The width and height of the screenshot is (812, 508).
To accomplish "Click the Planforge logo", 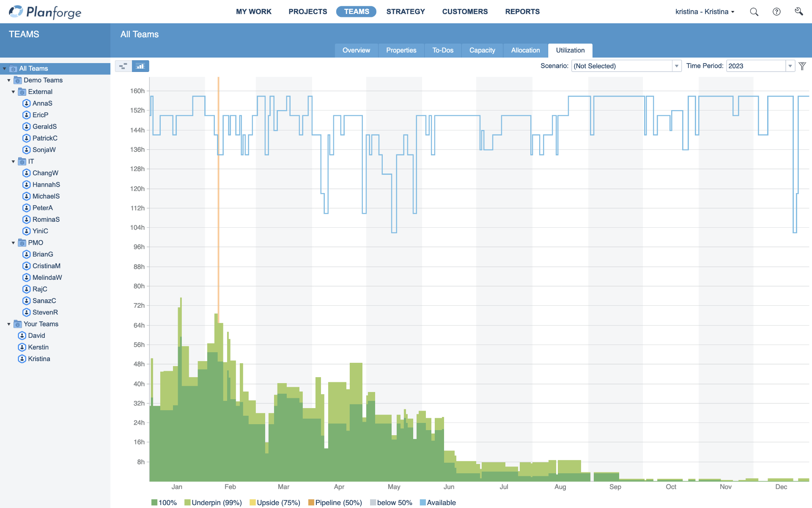I will click(45, 12).
